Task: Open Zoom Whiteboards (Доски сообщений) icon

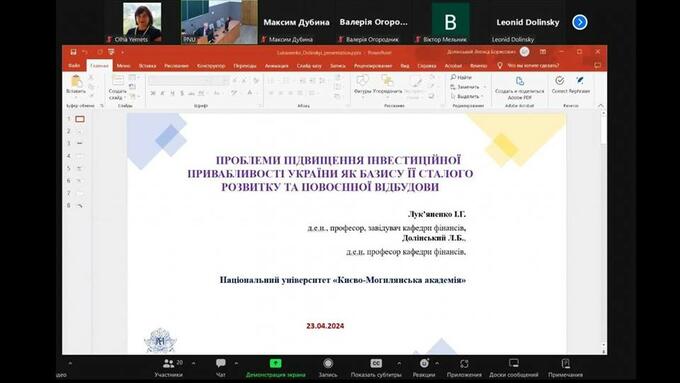Action: pos(513,363)
